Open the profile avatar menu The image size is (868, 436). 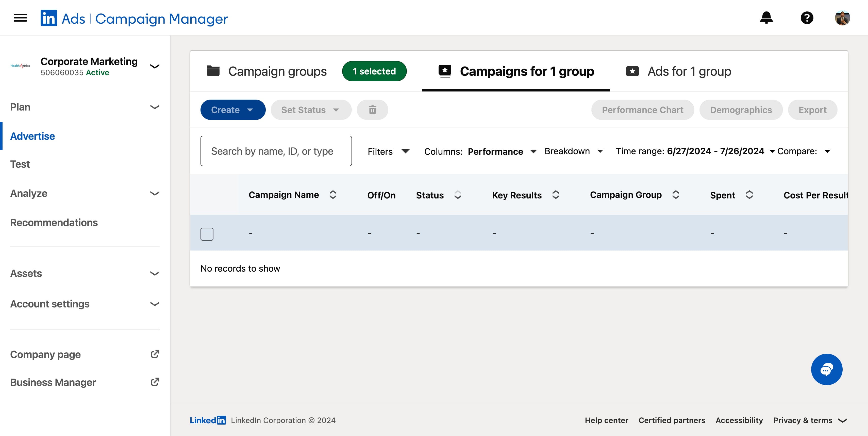tap(842, 18)
